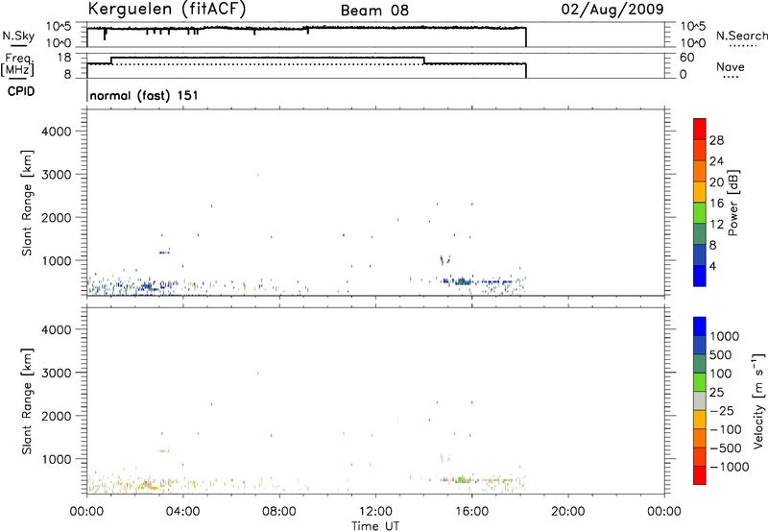
Task: Click the power panel 'Slant Range [km]' label
Action: [x=27, y=203]
